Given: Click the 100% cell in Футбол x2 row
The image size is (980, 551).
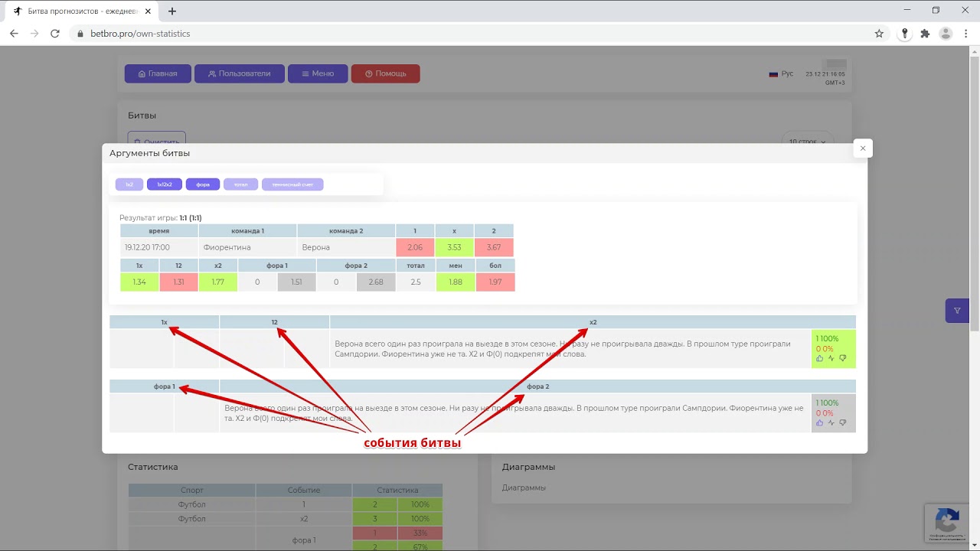Looking at the screenshot, I should pyautogui.click(x=420, y=519).
